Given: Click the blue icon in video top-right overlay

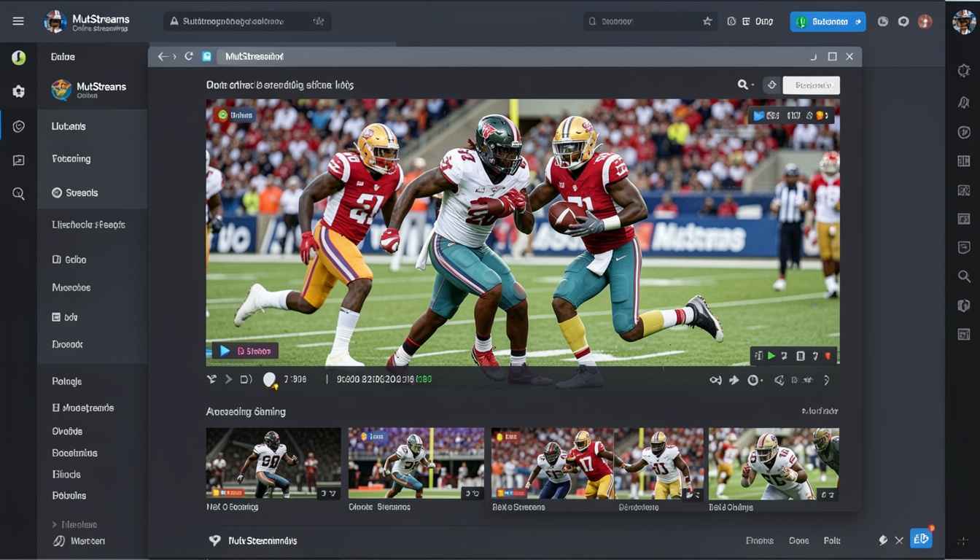Looking at the screenshot, I should [759, 115].
